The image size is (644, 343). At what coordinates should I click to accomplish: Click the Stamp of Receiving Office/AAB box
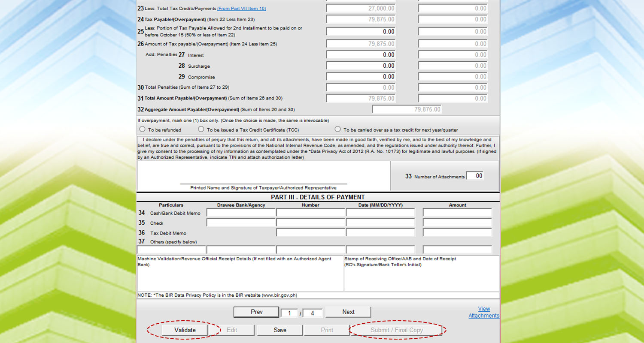tap(422, 274)
